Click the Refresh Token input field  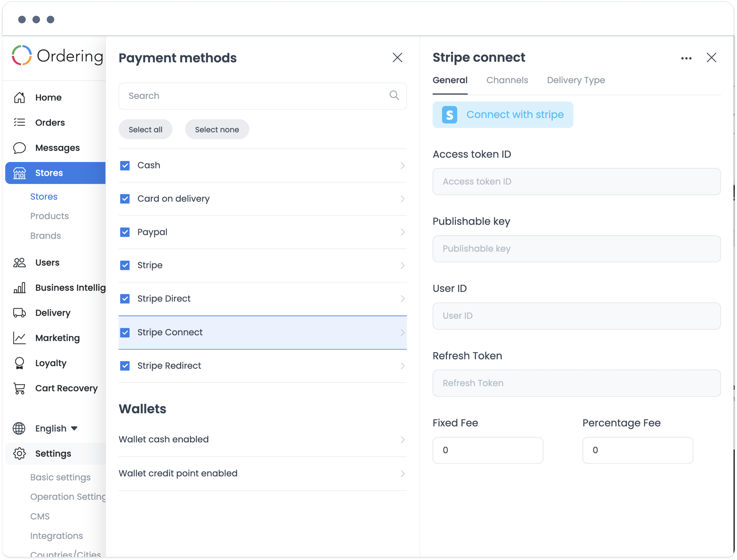pyautogui.click(x=576, y=383)
